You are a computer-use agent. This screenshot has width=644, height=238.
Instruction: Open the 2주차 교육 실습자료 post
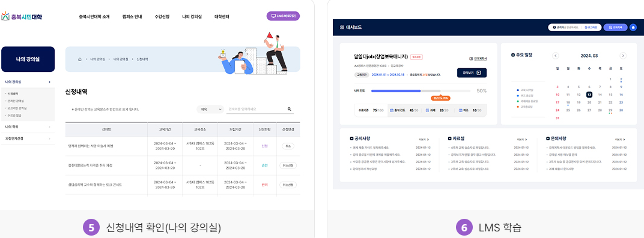pyautogui.click(x=470, y=169)
